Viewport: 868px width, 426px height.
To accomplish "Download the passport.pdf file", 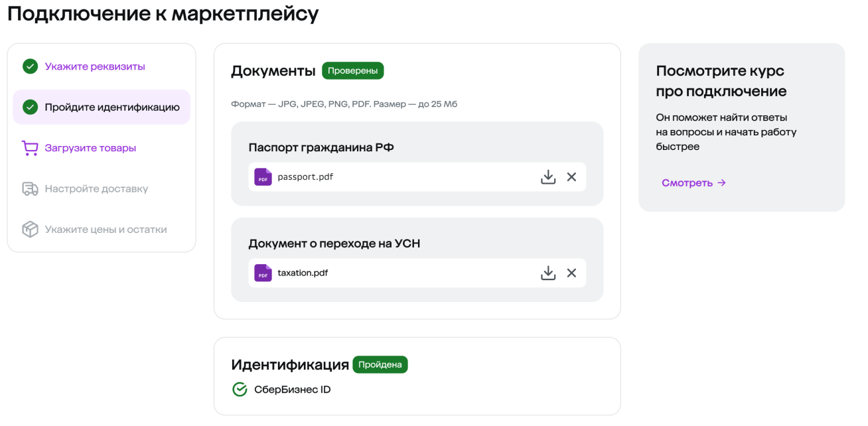I will tap(547, 177).
